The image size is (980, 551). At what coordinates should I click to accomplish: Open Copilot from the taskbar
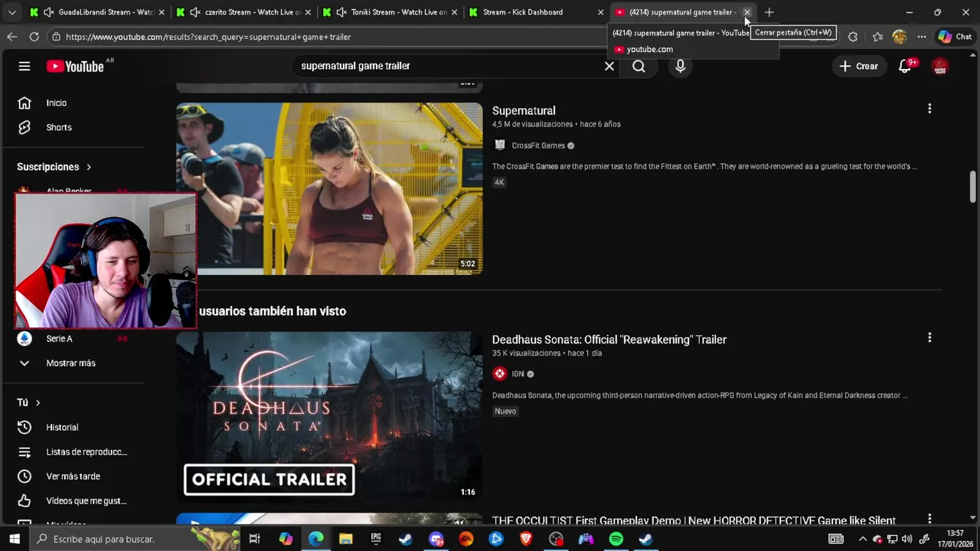[x=286, y=539]
